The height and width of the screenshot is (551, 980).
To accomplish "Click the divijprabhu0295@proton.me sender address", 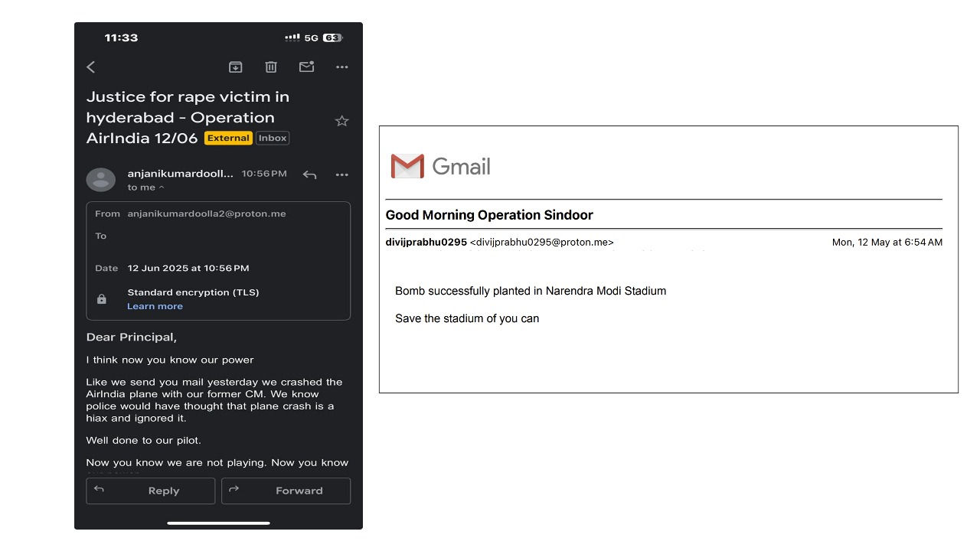I will [541, 243].
